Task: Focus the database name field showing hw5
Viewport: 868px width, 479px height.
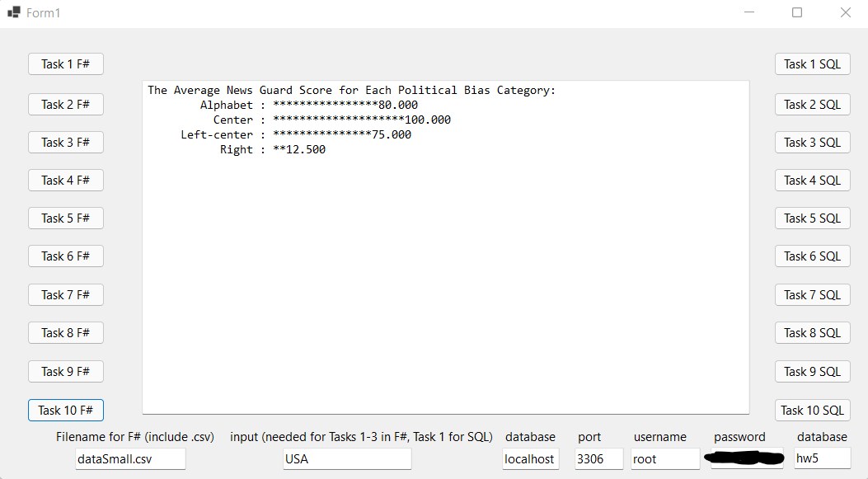Action: [822, 458]
